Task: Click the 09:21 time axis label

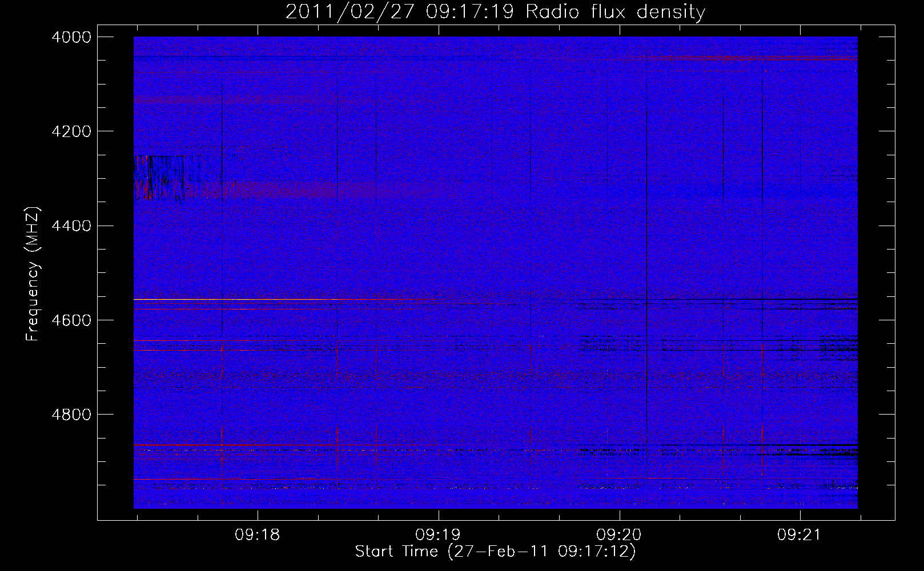Action: [800, 535]
